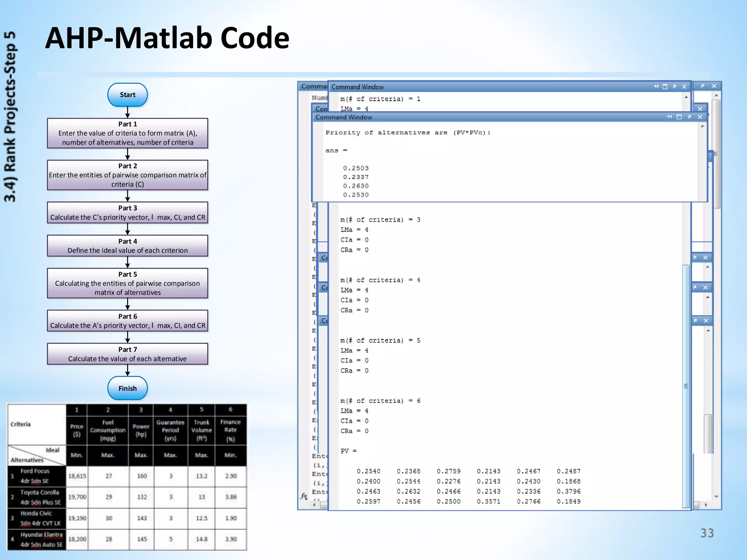This screenshot has width=747, height=560.
Task: Click the power cell 160
Action: [142, 476]
